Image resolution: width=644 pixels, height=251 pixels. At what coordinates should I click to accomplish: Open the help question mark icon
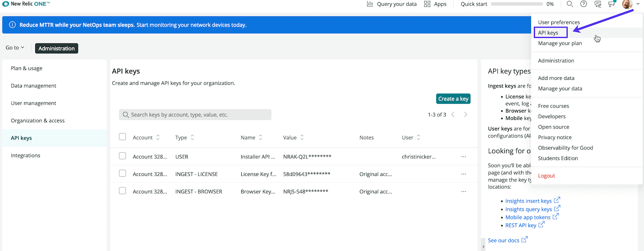(x=583, y=4)
